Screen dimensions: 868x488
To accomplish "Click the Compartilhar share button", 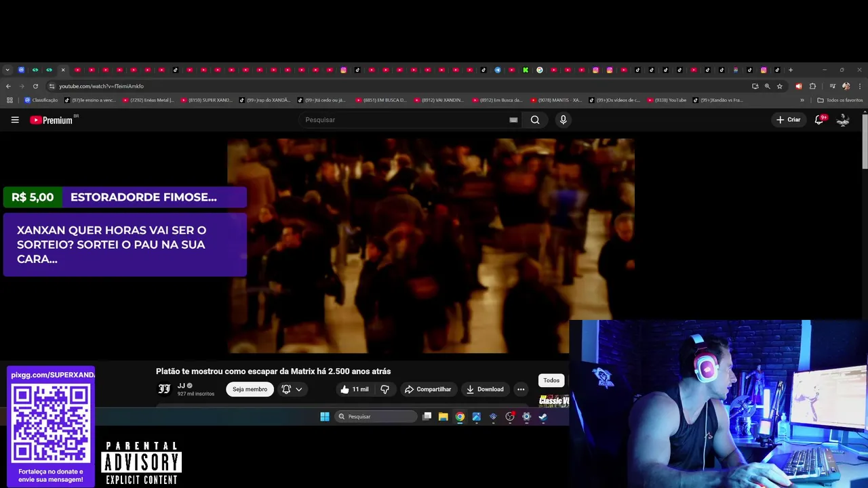I will pos(427,389).
